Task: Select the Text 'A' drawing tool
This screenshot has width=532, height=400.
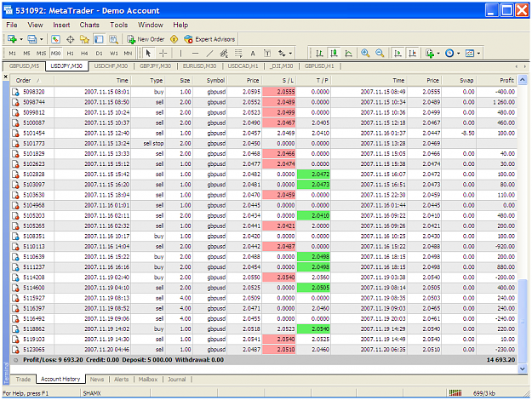Action: coord(253,54)
